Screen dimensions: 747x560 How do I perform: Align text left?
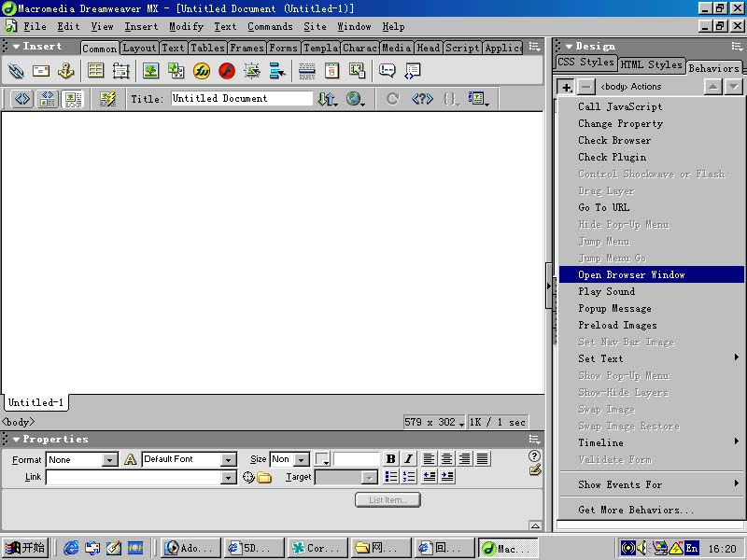tap(429, 459)
